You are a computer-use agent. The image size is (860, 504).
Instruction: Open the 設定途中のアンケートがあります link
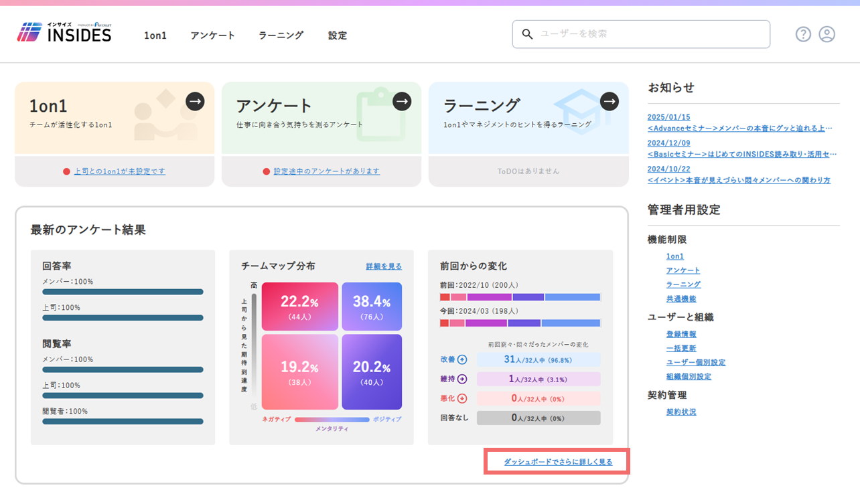pyautogui.click(x=327, y=171)
